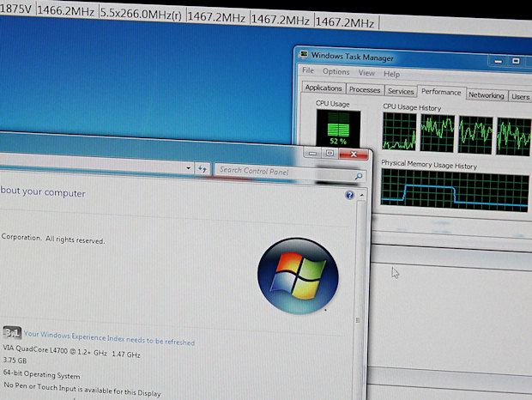Maximize the Control Panel System window

pos(329,153)
